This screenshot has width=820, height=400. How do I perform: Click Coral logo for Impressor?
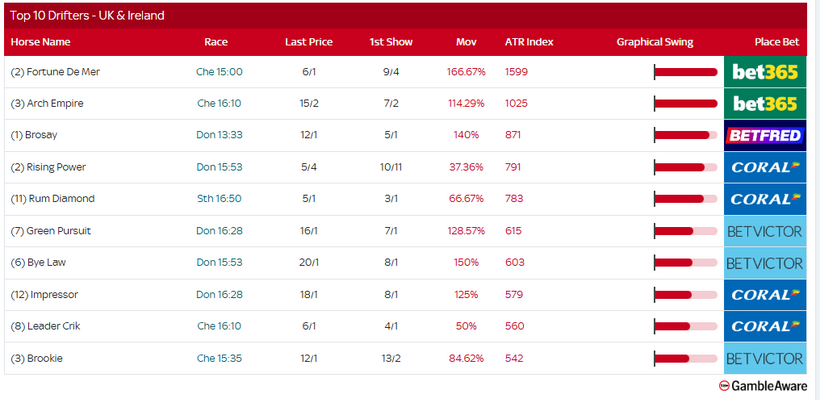[x=765, y=295]
